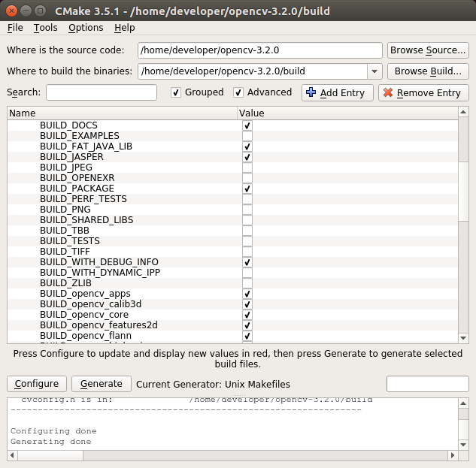
Task: Uncheck BUILD_opencv_core option
Action: [x=247, y=315]
